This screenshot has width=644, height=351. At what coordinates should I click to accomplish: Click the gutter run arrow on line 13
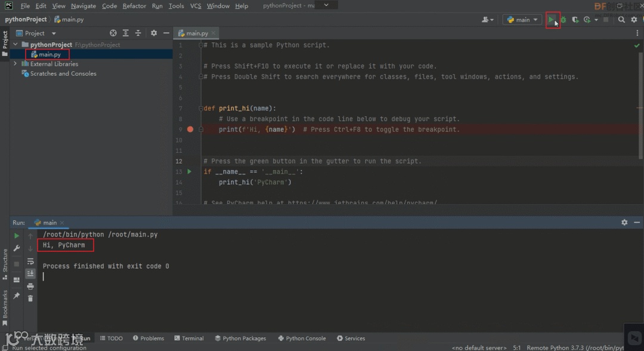click(x=189, y=171)
